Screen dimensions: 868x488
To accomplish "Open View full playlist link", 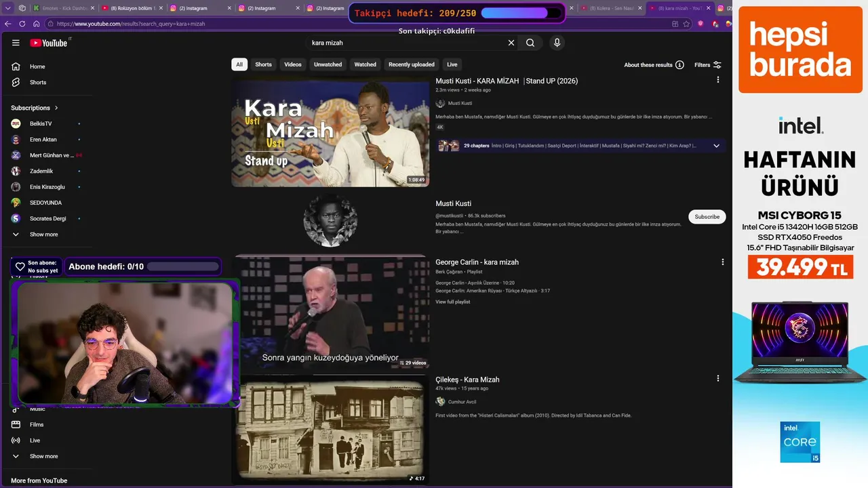I will [453, 302].
